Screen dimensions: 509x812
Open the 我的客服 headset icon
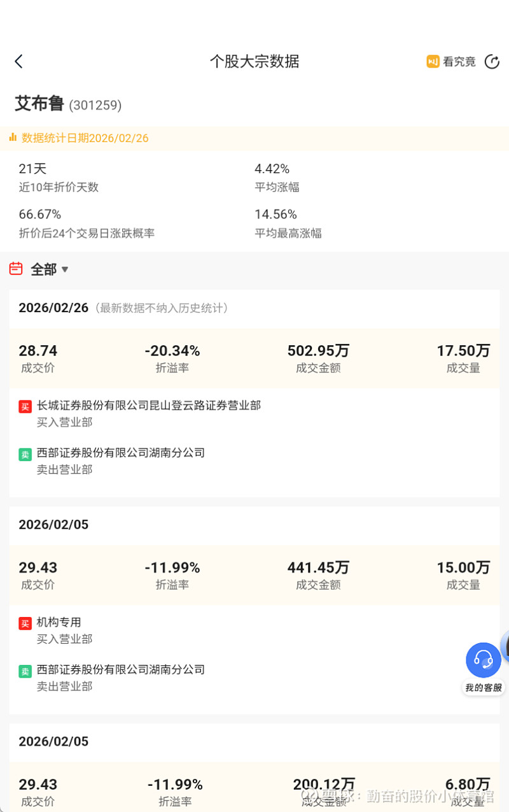coord(483,660)
